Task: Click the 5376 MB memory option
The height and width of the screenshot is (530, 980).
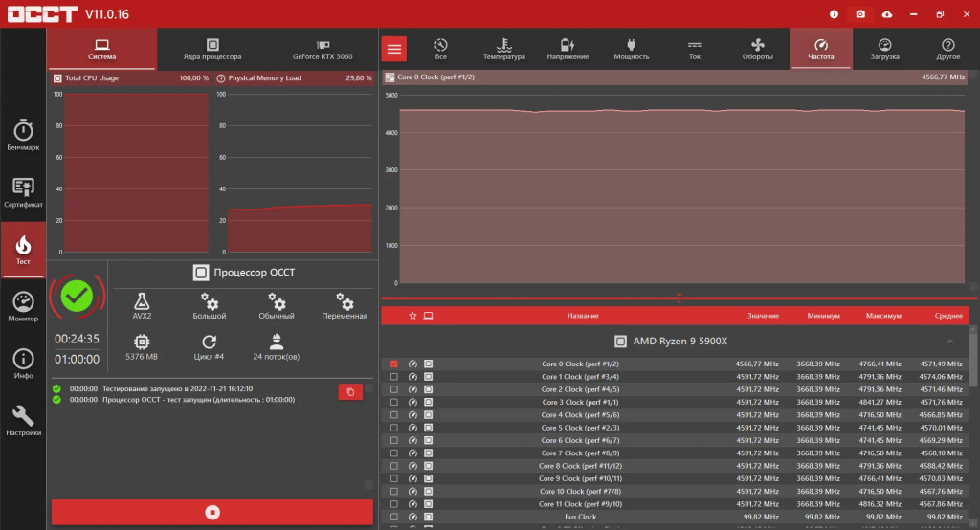Action: click(x=142, y=347)
